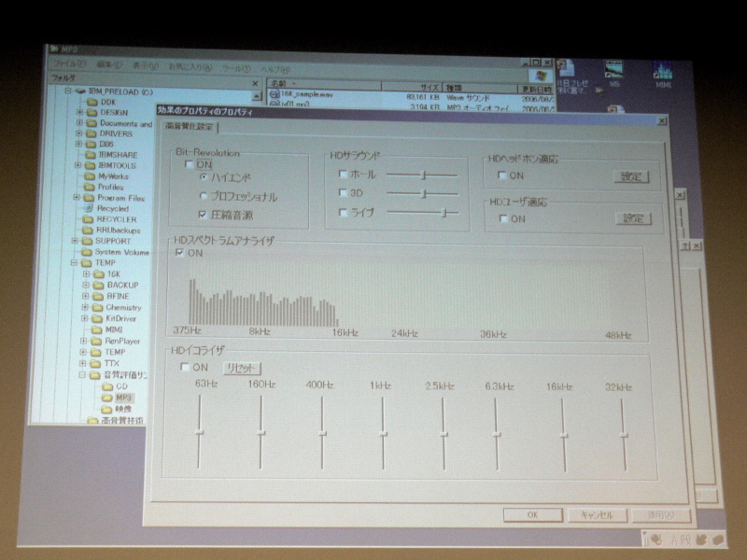The height and width of the screenshot is (560, 747).
Task: Select the ハイエンド radio button
Action: click(x=204, y=177)
